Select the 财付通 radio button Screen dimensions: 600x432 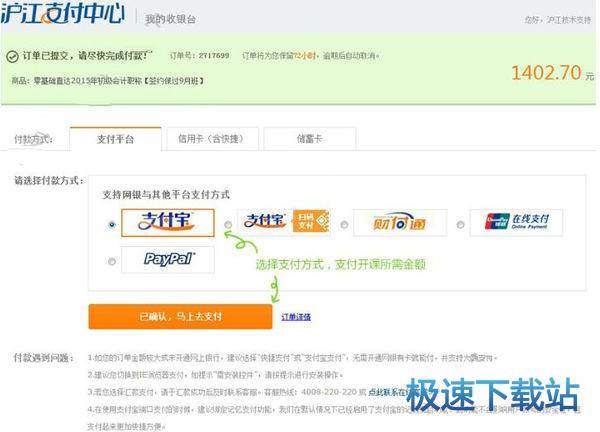point(344,225)
